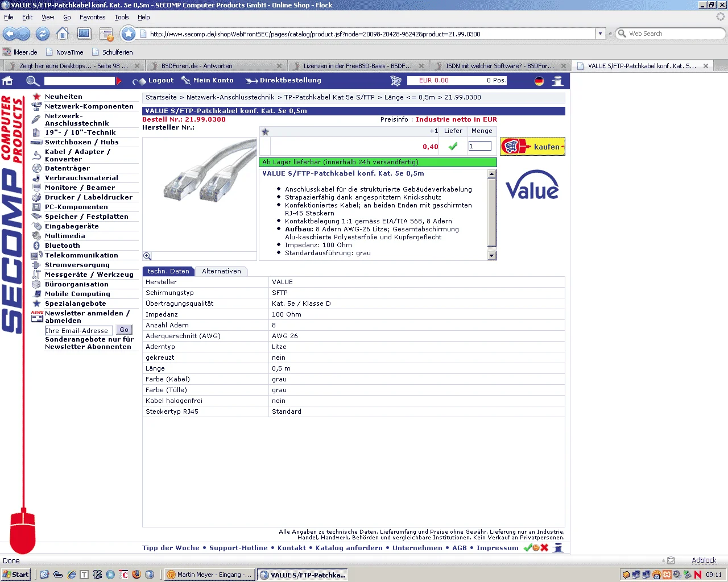Enlarge product image with the zoom icon
Screen dimensions: 728x582
click(x=147, y=256)
